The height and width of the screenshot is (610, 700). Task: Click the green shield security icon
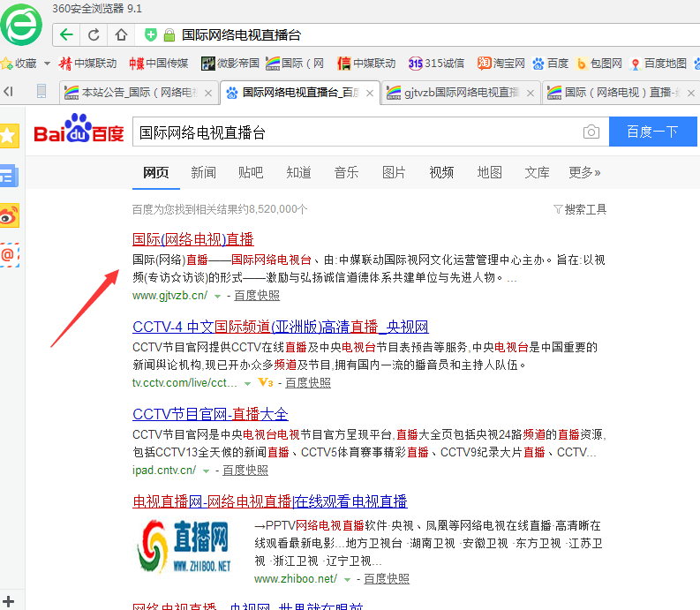pyautogui.click(x=151, y=34)
